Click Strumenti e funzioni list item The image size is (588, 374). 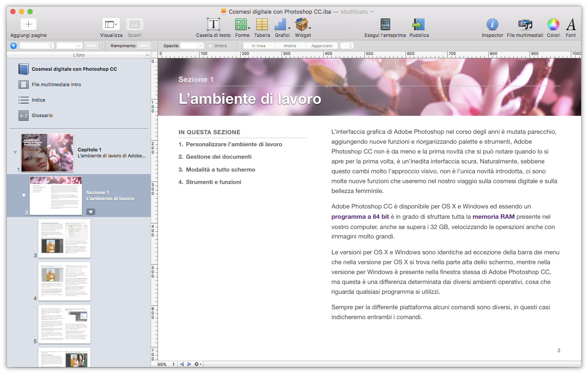tap(213, 182)
